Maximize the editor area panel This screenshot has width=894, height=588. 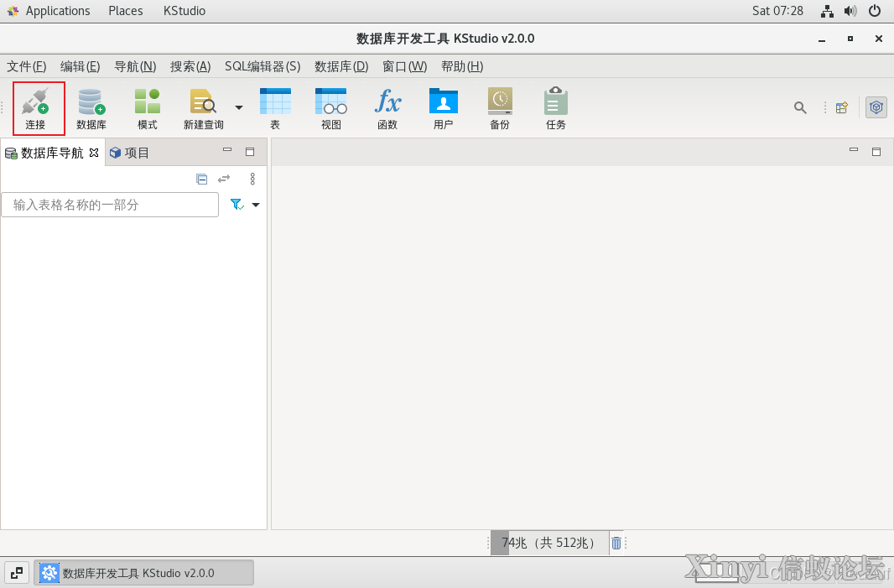click(876, 152)
